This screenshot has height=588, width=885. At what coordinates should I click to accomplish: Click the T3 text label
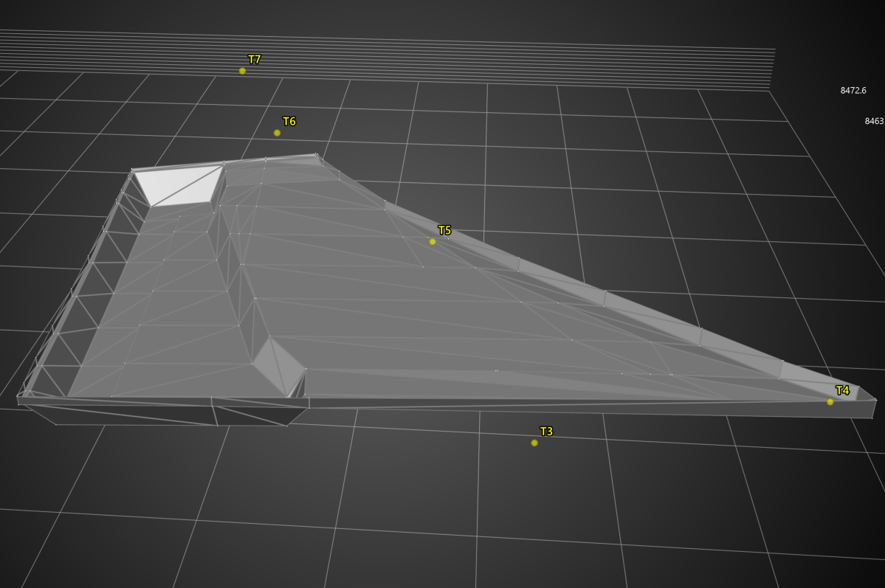tap(546, 432)
